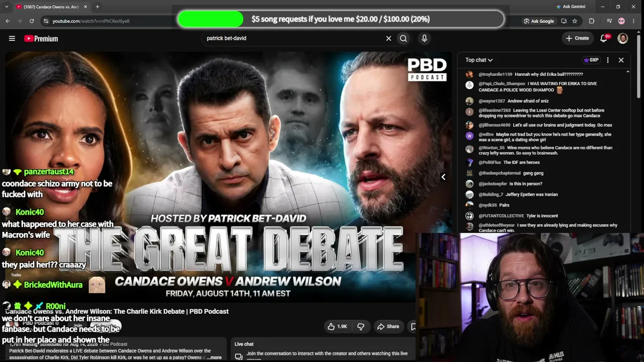This screenshot has width=644, height=362.
Task: Open the Chrome profile avatar
Action: coord(621,21)
